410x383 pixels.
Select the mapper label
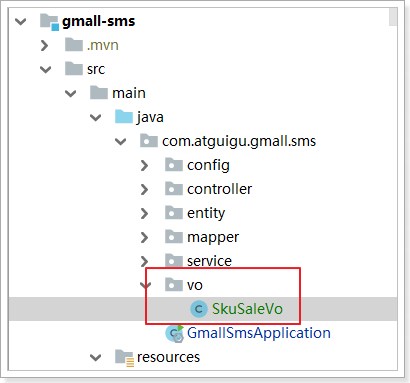pos(213,238)
